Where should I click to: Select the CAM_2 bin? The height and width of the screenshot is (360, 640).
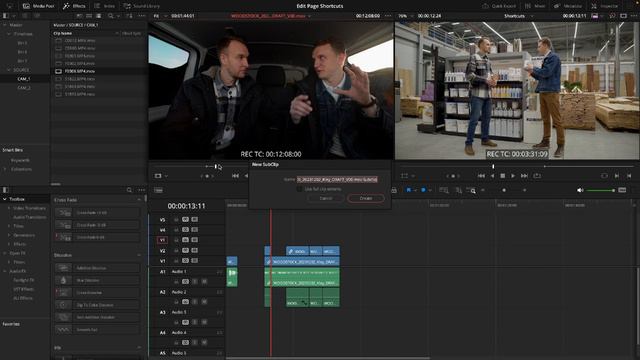pyautogui.click(x=24, y=88)
